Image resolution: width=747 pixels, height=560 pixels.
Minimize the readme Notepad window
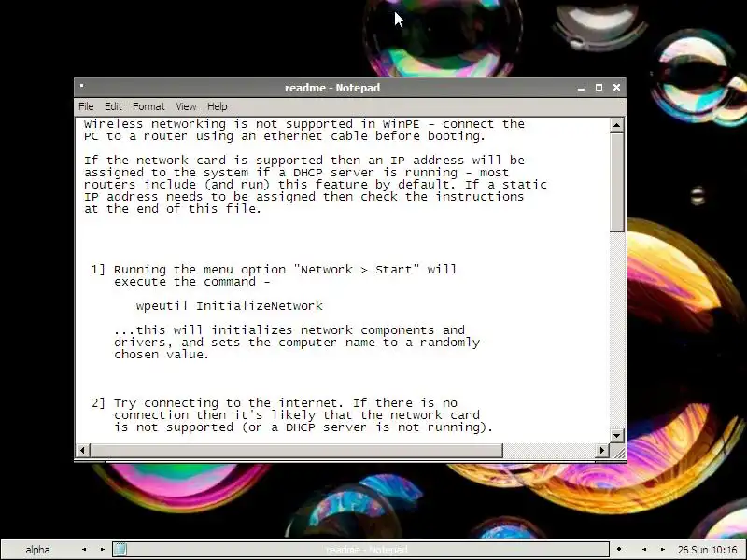pos(581,88)
